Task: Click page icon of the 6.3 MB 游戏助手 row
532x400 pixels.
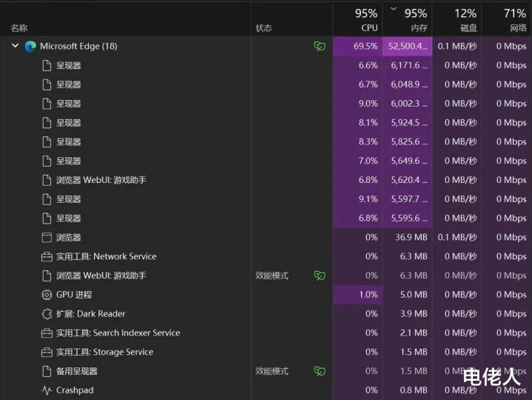Action: pyautogui.click(x=47, y=276)
